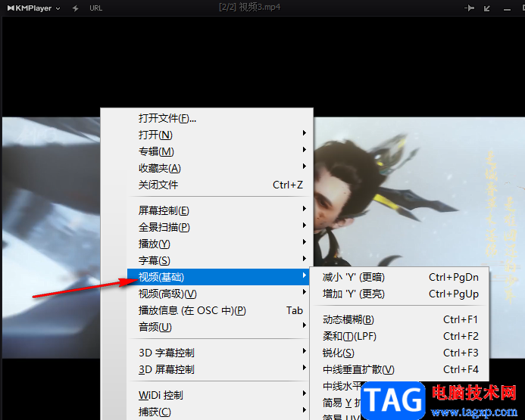Viewport: 525px width, 420px height.
Task: Minimize the KMPlayer window
Action: [x=508, y=10]
